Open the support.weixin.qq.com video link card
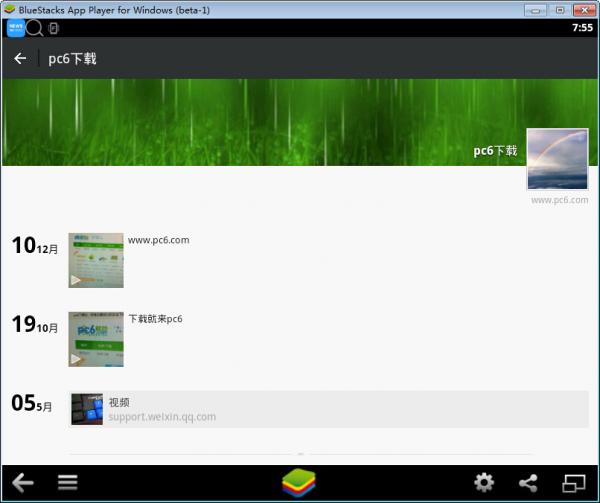The image size is (600, 503). (329, 409)
